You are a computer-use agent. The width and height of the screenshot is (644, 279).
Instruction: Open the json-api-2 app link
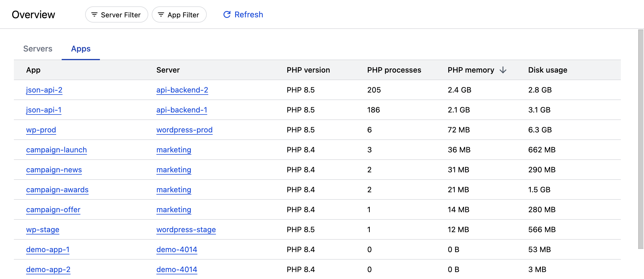44,90
